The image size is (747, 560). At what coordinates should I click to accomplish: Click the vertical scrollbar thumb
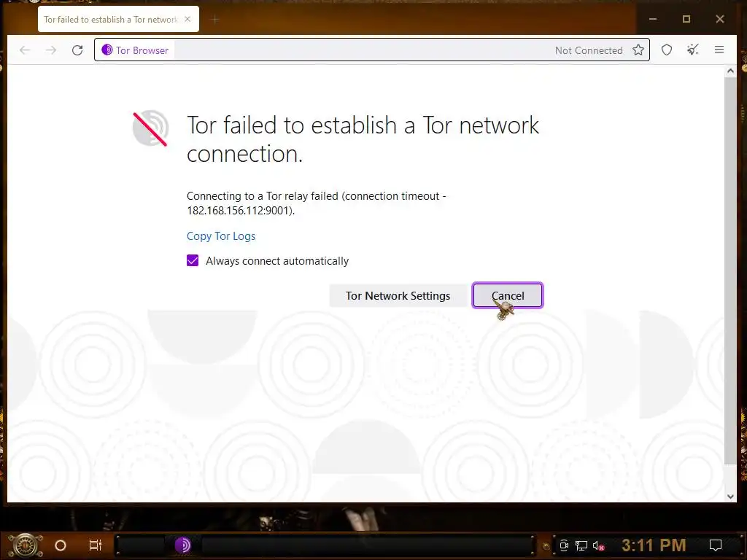730,271
